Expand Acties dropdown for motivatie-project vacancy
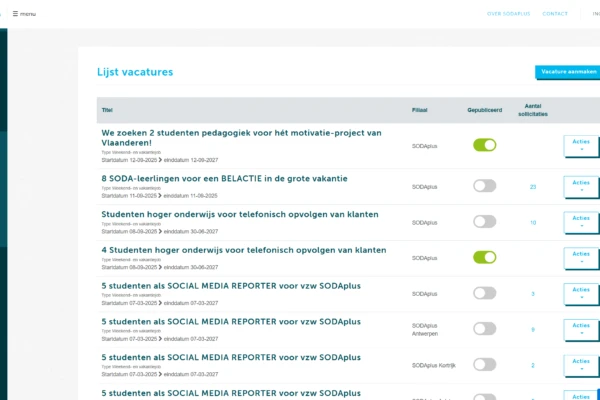 pyautogui.click(x=581, y=146)
